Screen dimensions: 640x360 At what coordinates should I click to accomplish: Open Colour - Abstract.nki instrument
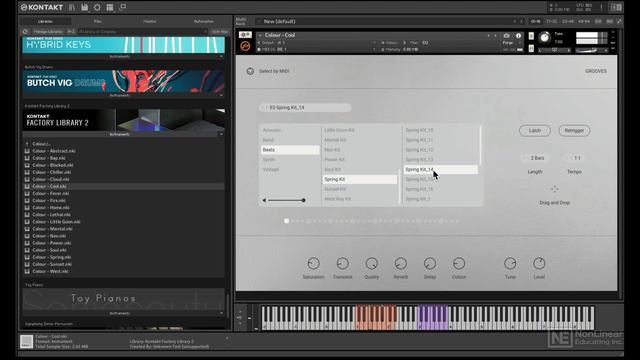53,151
